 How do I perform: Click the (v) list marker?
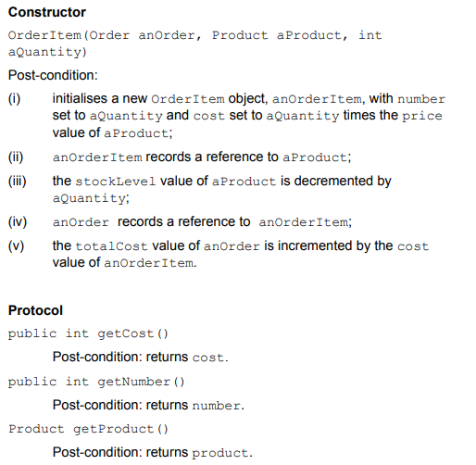[16, 245]
